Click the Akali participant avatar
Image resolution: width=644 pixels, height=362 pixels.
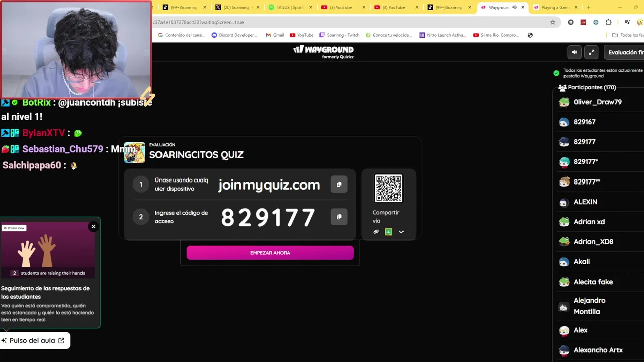[564, 262]
